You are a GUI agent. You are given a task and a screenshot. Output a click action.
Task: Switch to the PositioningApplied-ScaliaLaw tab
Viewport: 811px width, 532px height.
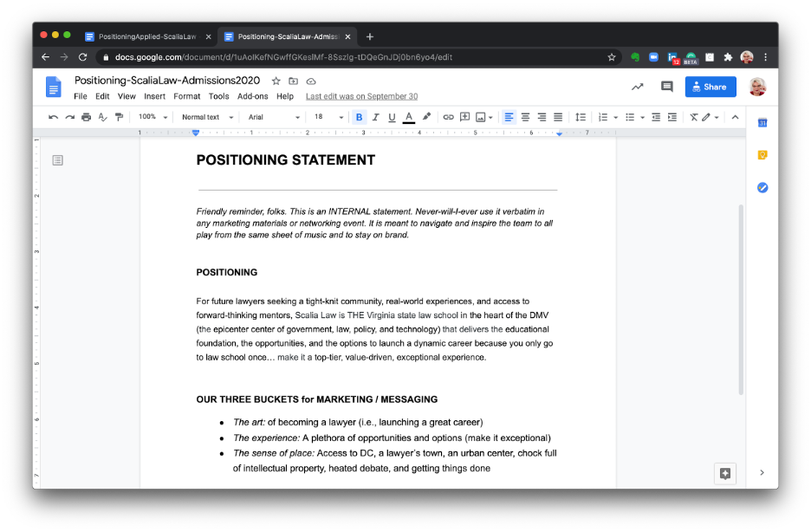pyautogui.click(x=148, y=36)
